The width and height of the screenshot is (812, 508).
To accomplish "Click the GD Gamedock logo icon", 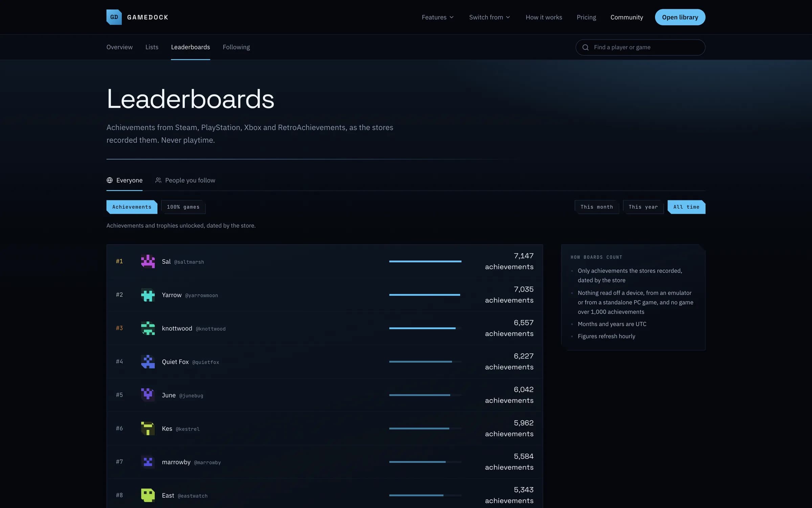I will [x=114, y=17].
